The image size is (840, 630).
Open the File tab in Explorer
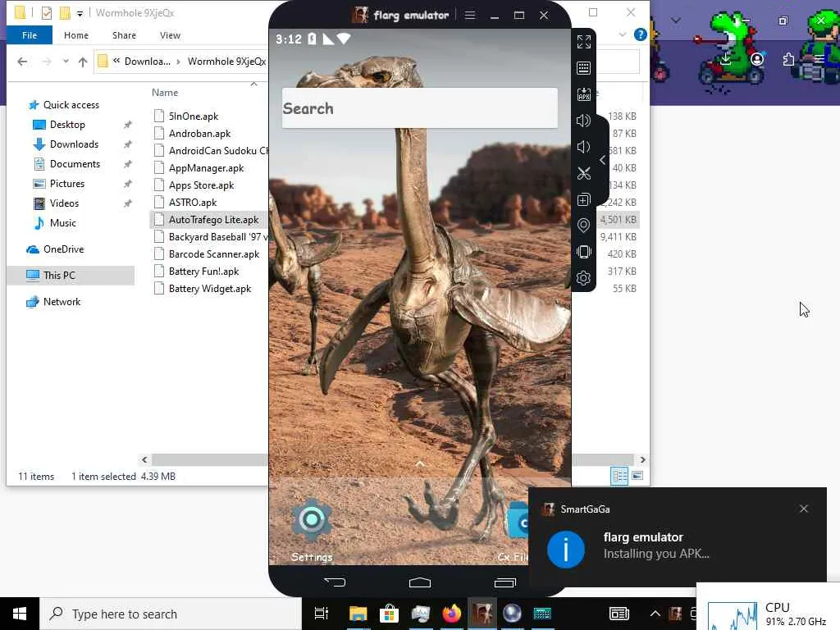(x=30, y=35)
